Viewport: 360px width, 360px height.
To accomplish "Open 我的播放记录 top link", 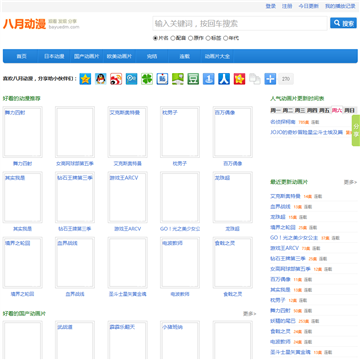I will click(x=340, y=6).
